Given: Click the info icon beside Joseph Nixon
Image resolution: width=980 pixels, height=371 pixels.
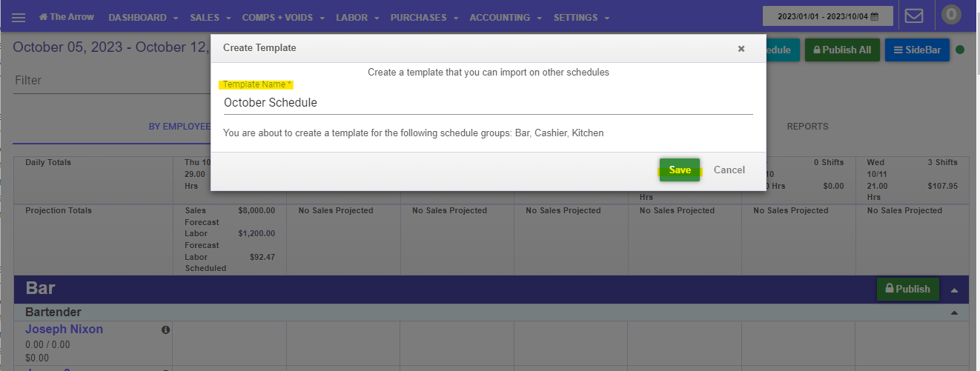Looking at the screenshot, I should tap(165, 330).
